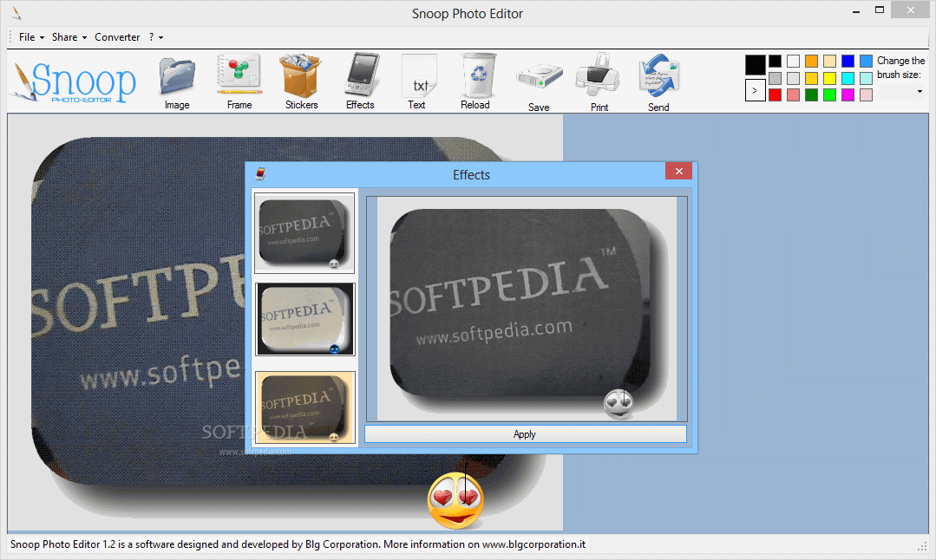Click the 'Change the brush size:' label
The image size is (936, 560).
pyautogui.click(x=900, y=68)
